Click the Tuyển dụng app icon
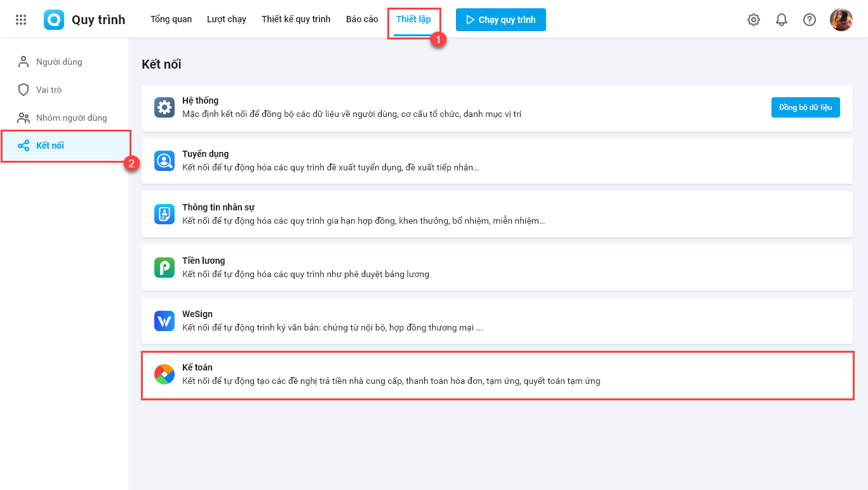Viewport: 868px width, 490px height. click(x=164, y=161)
